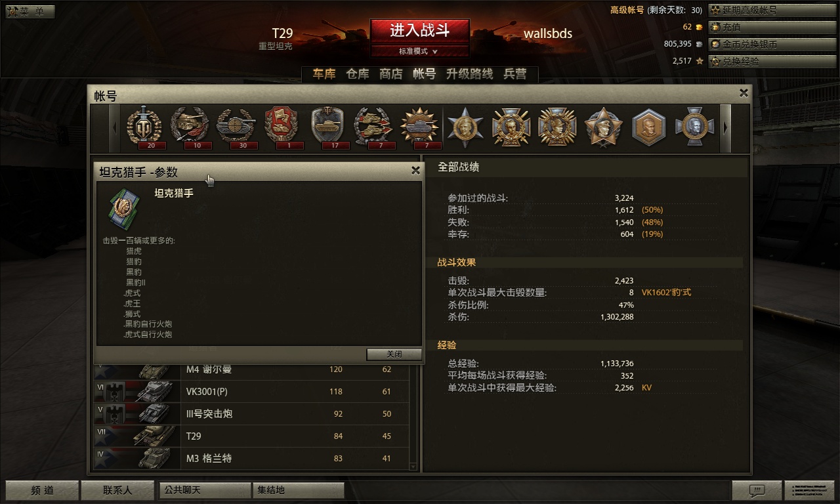Select the red flag shield medal
The width and height of the screenshot is (840, 504).
(281, 125)
